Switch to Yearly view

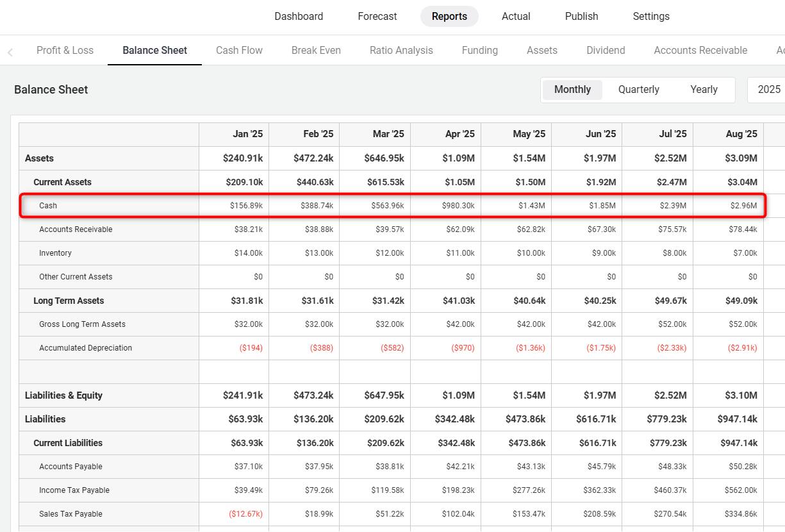pos(704,90)
